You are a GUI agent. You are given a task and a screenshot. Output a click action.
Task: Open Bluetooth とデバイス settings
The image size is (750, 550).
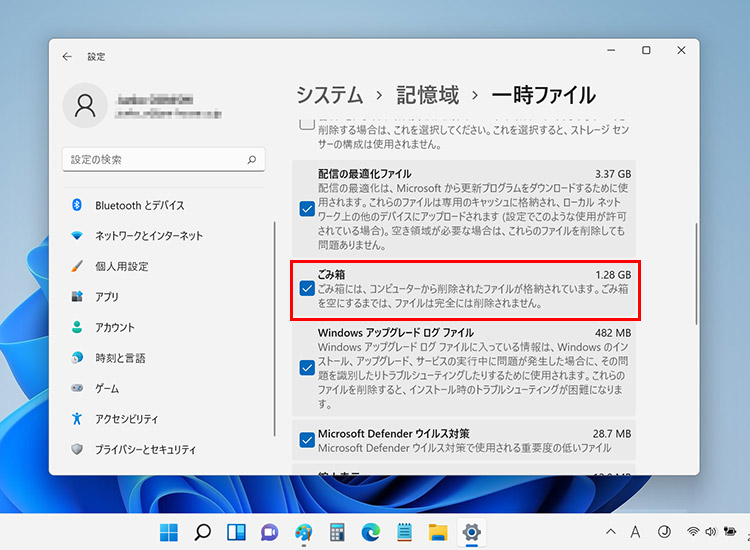(x=139, y=205)
